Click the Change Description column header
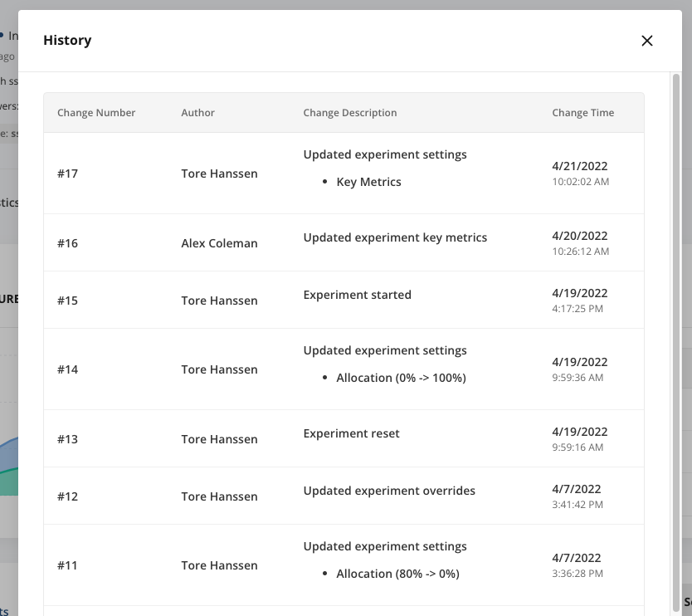 (350, 113)
